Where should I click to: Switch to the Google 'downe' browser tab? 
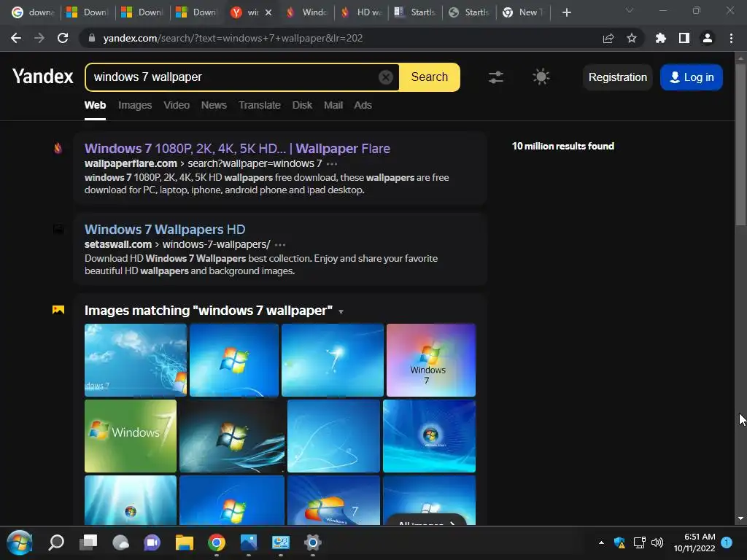coord(34,12)
